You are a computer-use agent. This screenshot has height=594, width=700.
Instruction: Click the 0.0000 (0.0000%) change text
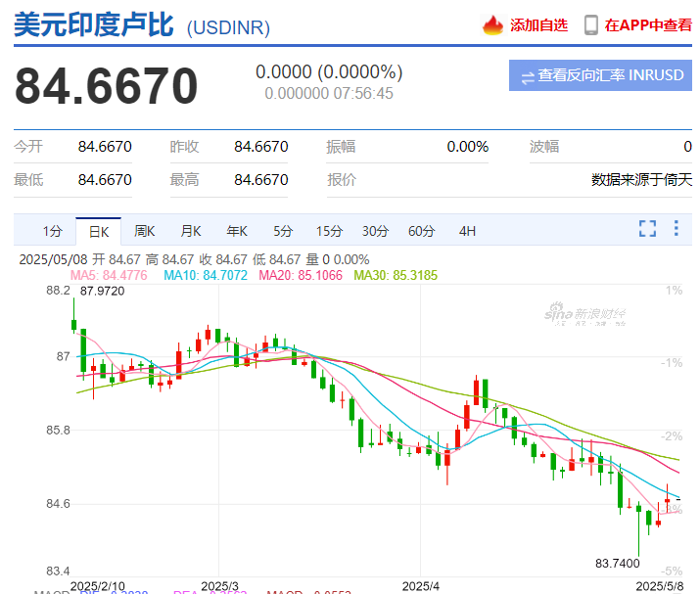coord(329,71)
